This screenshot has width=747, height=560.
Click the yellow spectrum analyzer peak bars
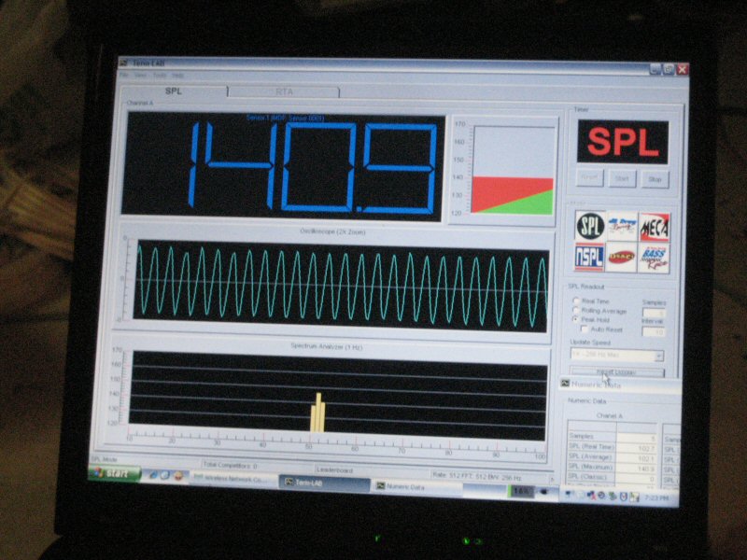[317, 413]
